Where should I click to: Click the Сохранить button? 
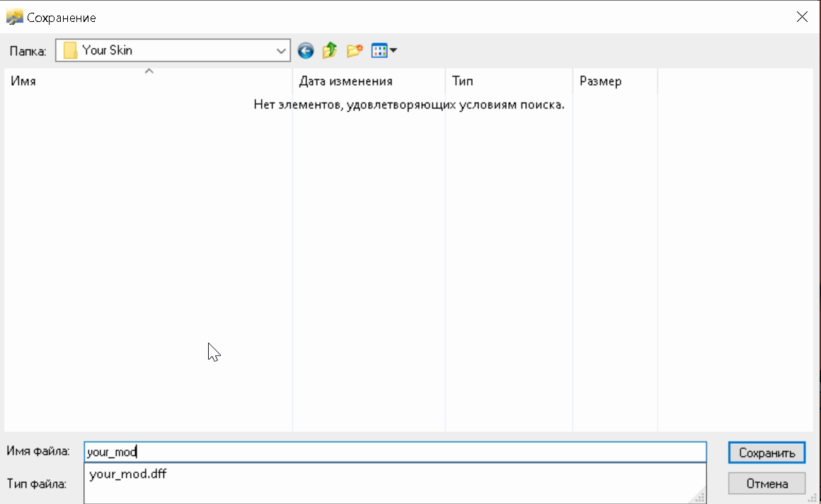(x=767, y=452)
